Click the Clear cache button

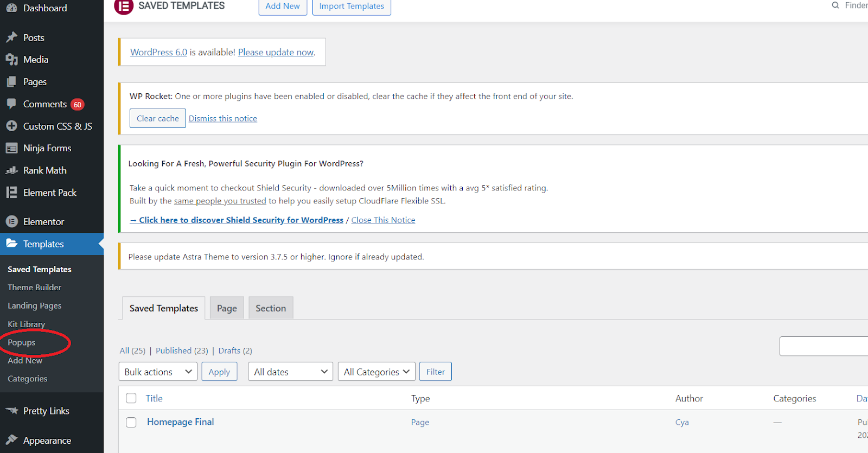pos(158,118)
